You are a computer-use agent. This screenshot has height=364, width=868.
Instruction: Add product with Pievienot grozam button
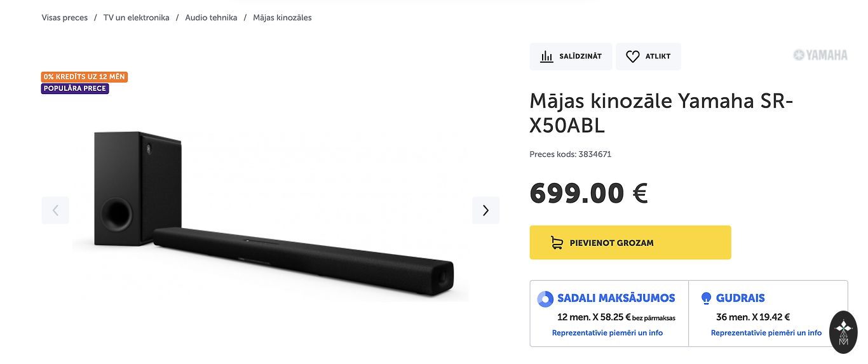coord(630,243)
